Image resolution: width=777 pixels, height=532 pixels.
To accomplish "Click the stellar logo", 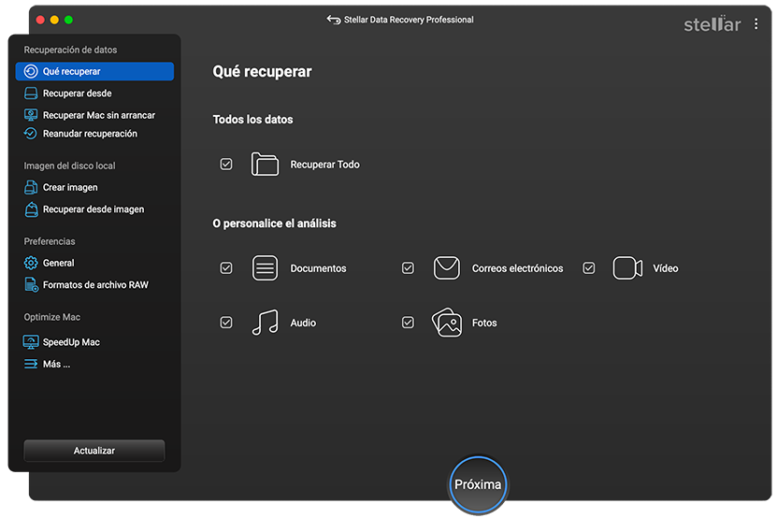I will coord(712,23).
